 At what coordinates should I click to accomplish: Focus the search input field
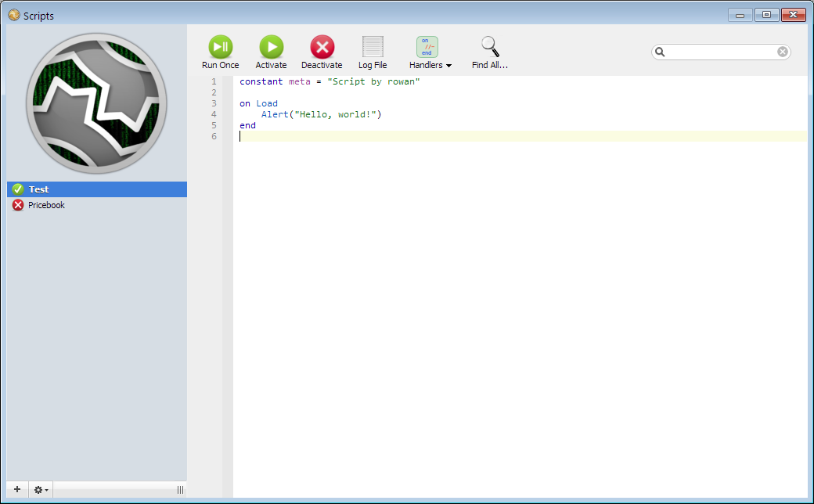720,52
